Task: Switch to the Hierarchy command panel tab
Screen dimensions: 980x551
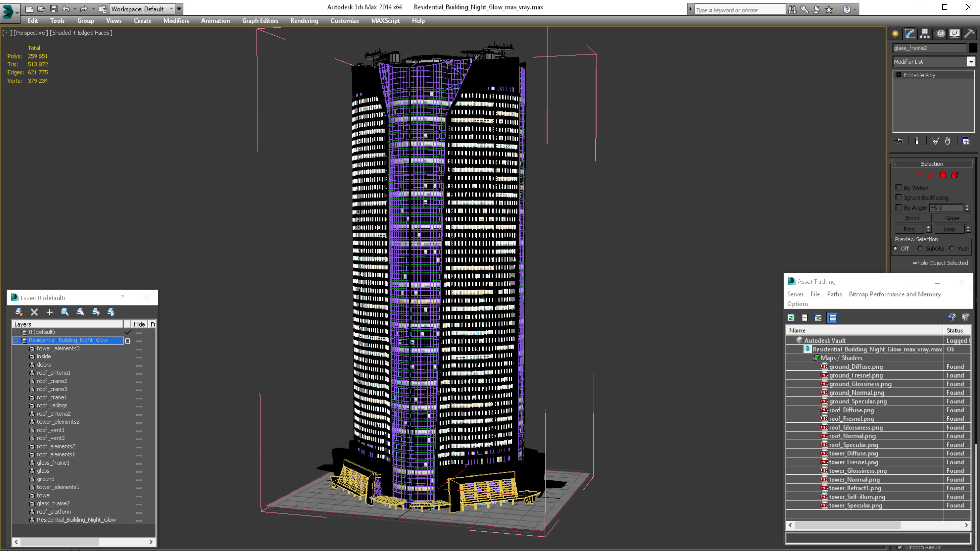Action: click(x=925, y=34)
